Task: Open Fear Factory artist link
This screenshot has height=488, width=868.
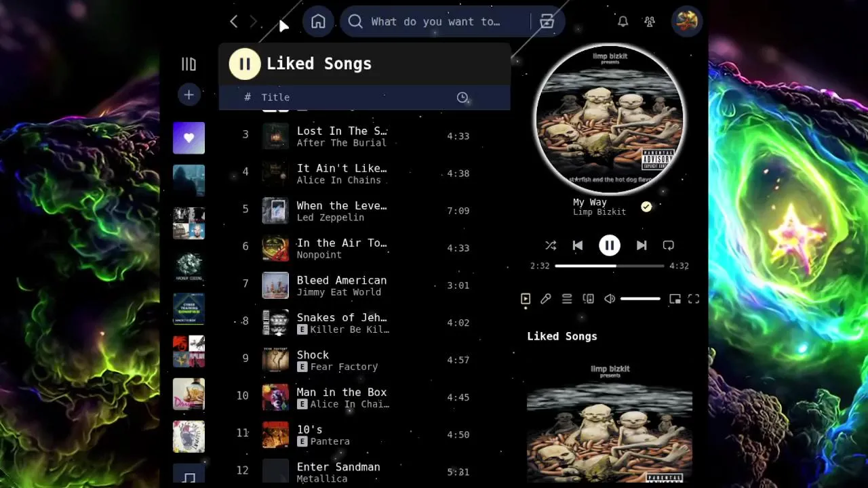Action: tap(344, 367)
